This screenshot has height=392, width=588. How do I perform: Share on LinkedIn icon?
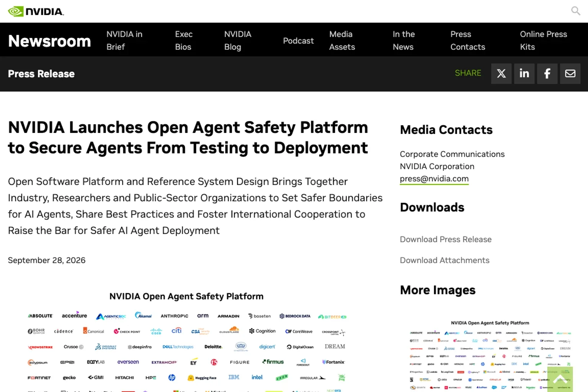[x=524, y=73]
